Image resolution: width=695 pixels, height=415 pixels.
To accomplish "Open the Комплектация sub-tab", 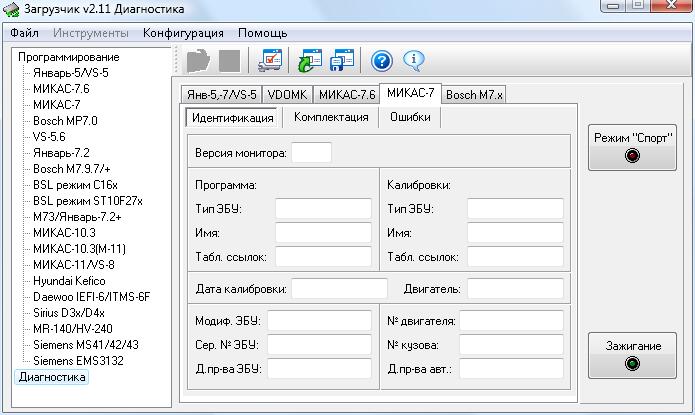I will [331, 117].
